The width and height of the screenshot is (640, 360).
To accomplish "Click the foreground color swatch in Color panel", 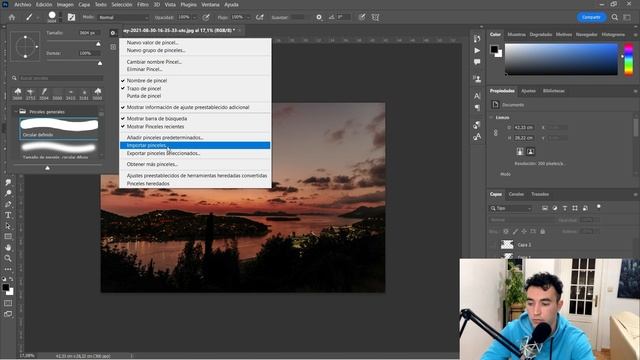I will tap(494, 49).
